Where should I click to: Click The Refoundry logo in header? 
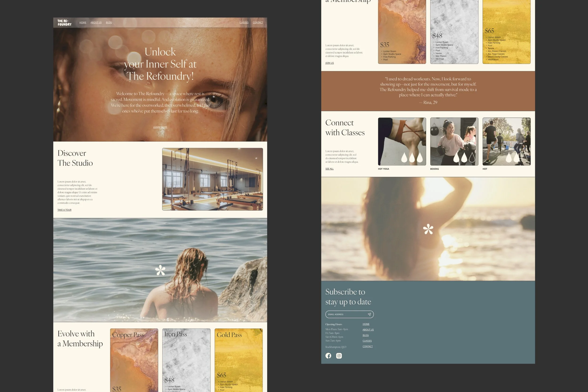pyautogui.click(x=64, y=23)
